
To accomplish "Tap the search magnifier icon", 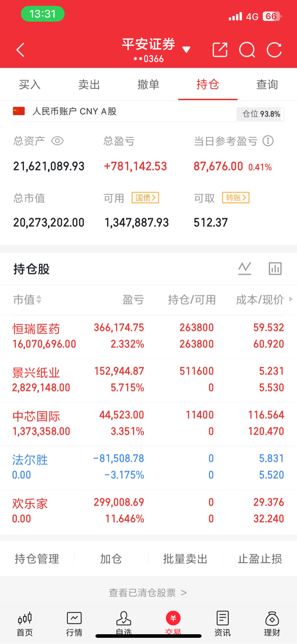I will [247, 50].
